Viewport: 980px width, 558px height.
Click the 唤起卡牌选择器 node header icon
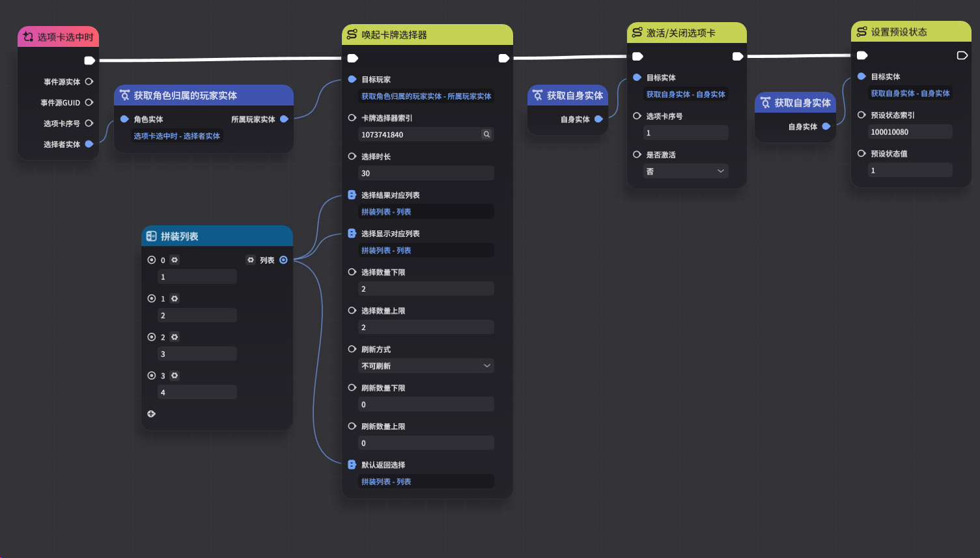coord(352,35)
